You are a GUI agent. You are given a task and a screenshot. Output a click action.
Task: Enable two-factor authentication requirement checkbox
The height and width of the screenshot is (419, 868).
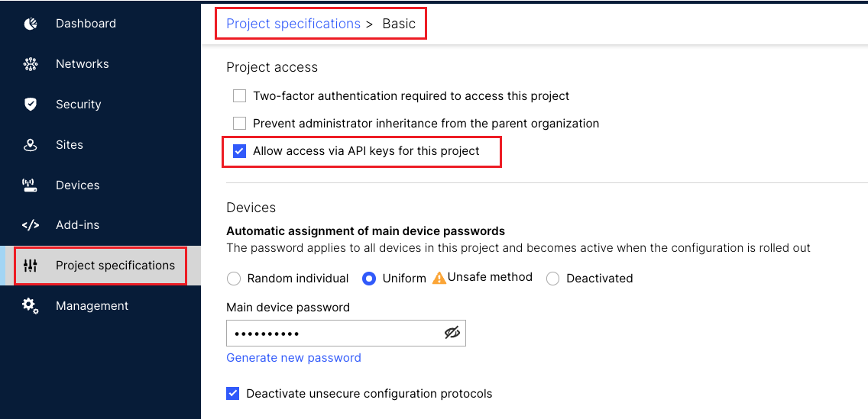pyautogui.click(x=240, y=96)
